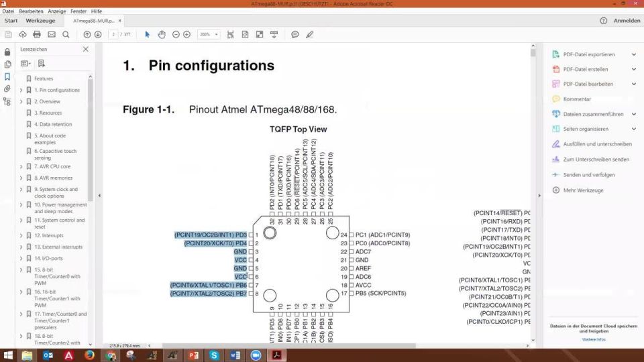
Task: Click the page number input field
Action: [113, 34]
